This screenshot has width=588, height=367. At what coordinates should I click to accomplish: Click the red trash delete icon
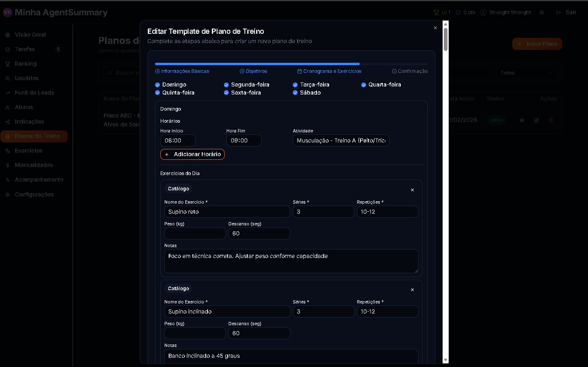551,120
